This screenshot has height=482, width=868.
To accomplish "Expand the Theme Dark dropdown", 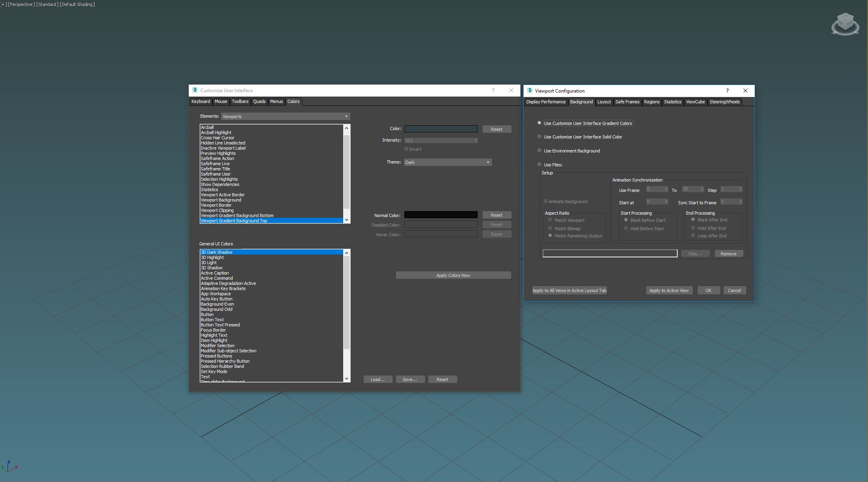I will click(x=447, y=162).
